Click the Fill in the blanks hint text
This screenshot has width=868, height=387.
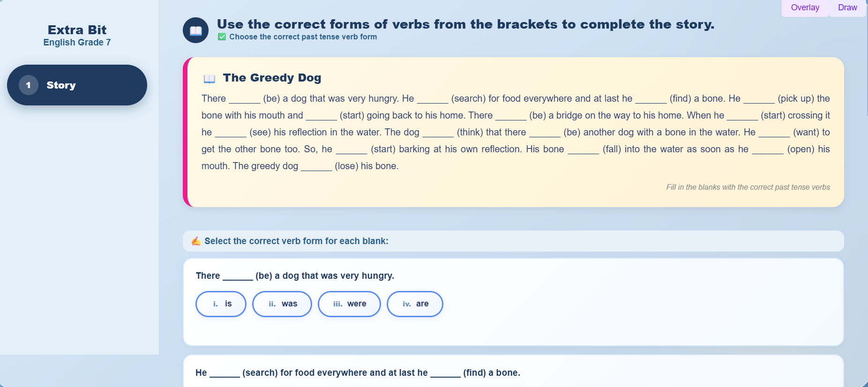point(748,187)
